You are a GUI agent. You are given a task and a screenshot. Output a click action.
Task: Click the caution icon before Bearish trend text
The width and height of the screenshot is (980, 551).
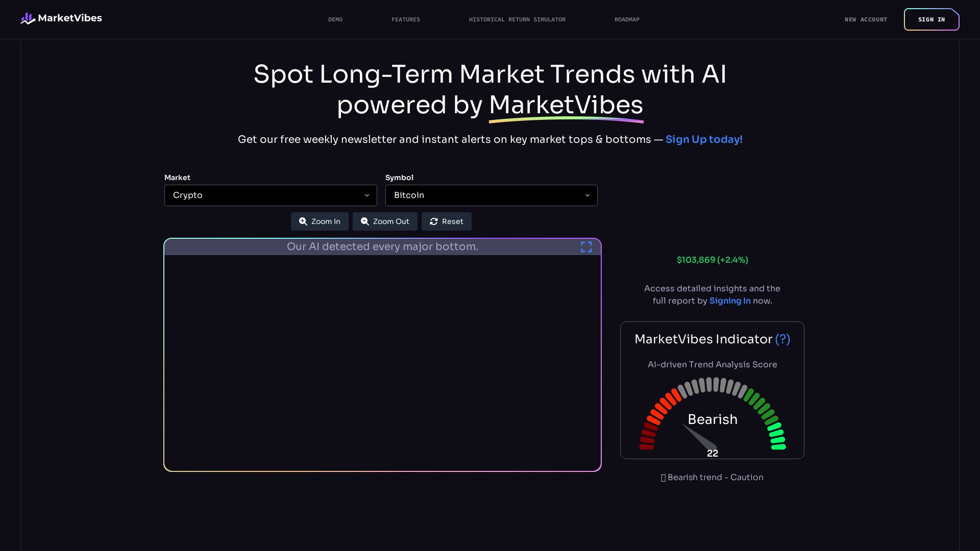click(663, 478)
